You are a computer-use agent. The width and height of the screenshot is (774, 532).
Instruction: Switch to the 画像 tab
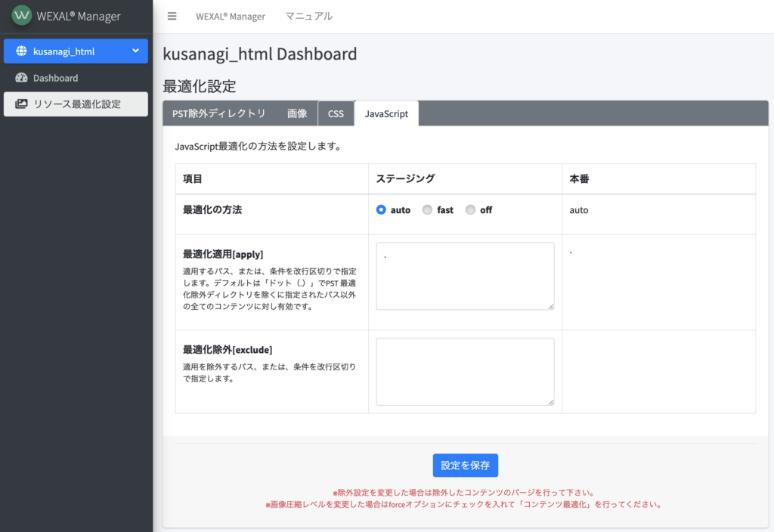tap(296, 113)
